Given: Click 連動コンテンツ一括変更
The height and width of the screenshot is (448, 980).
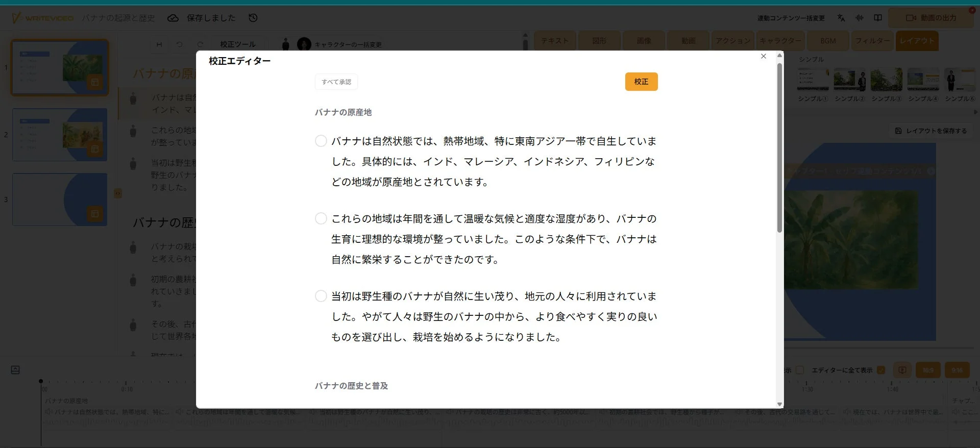Looking at the screenshot, I should pyautogui.click(x=791, y=18).
